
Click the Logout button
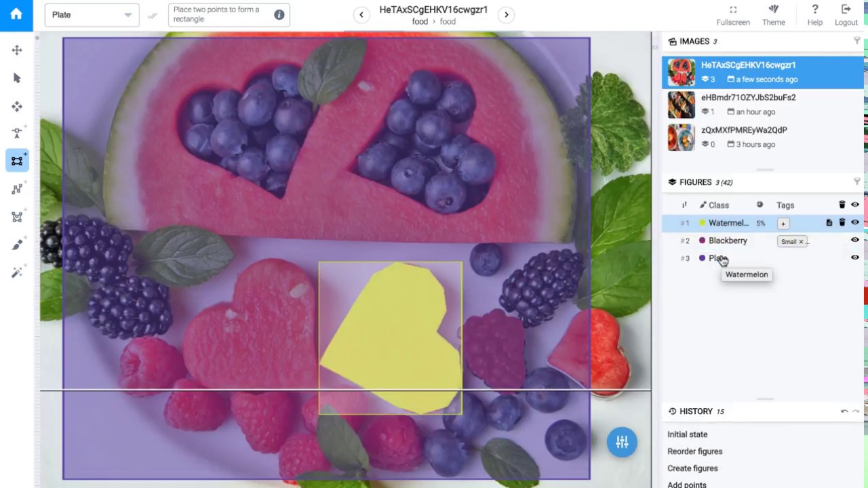[x=846, y=15]
